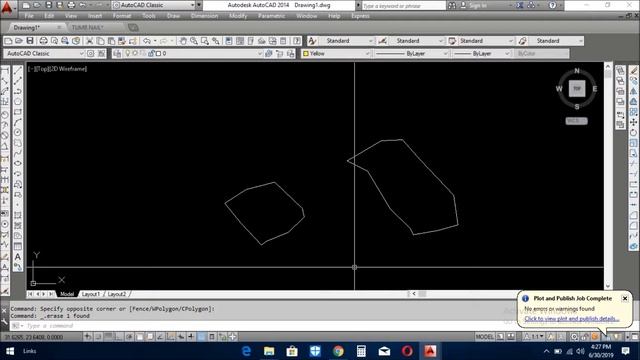Image resolution: width=640 pixels, height=360 pixels.
Task: Click the keyword search field
Action: pyautogui.click(x=403, y=6)
